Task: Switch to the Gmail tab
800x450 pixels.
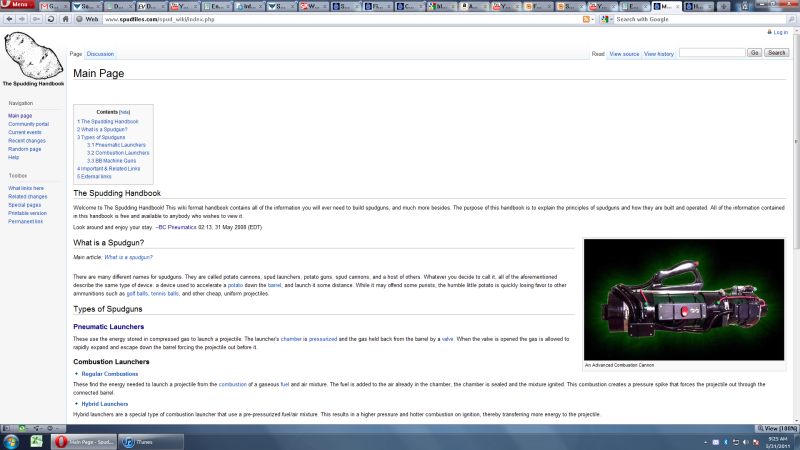Action: point(53,7)
